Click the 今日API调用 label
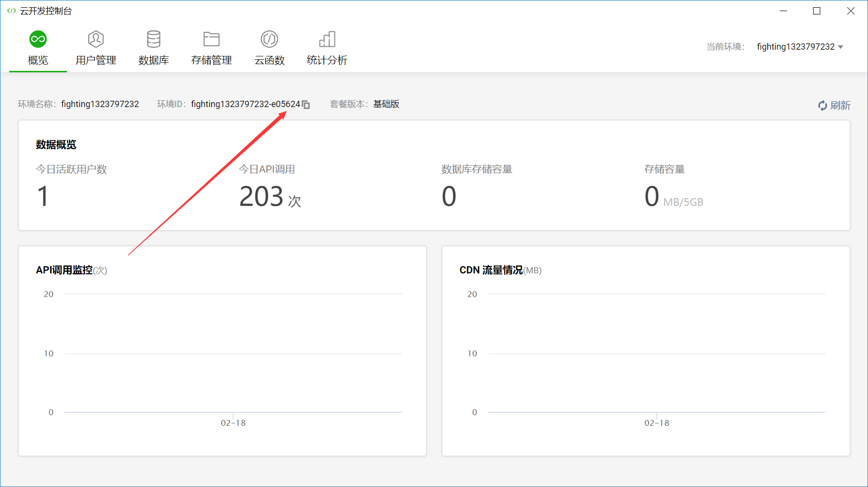 pos(267,169)
